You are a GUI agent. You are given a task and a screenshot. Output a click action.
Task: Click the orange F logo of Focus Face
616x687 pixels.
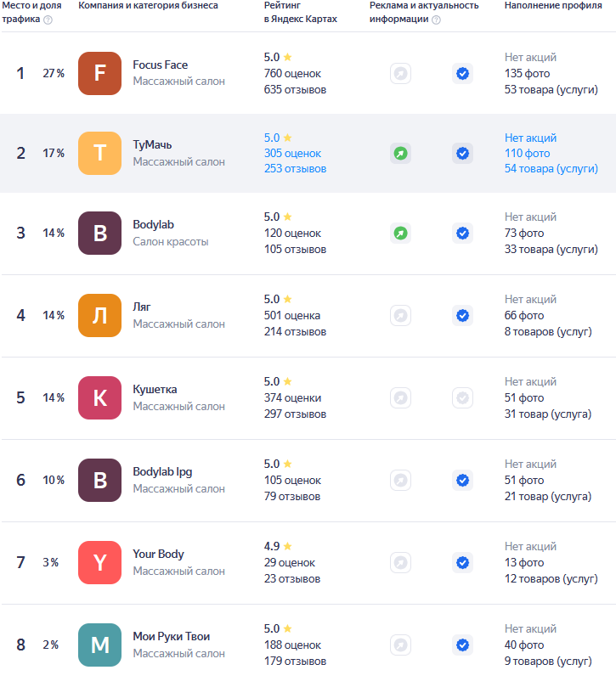point(99,73)
